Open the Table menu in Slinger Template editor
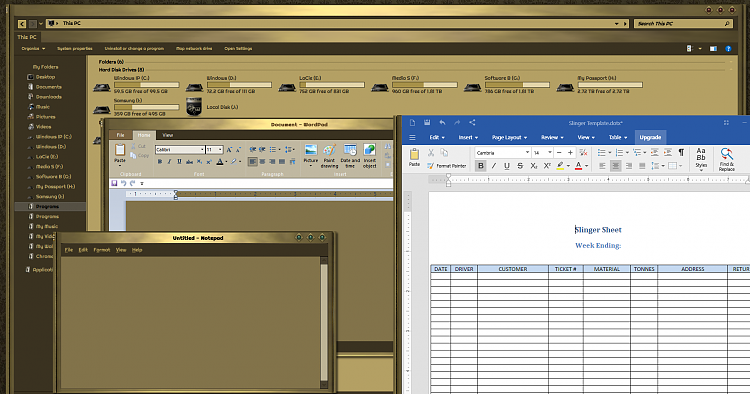The height and width of the screenshot is (394, 750). tap(618, 137)
